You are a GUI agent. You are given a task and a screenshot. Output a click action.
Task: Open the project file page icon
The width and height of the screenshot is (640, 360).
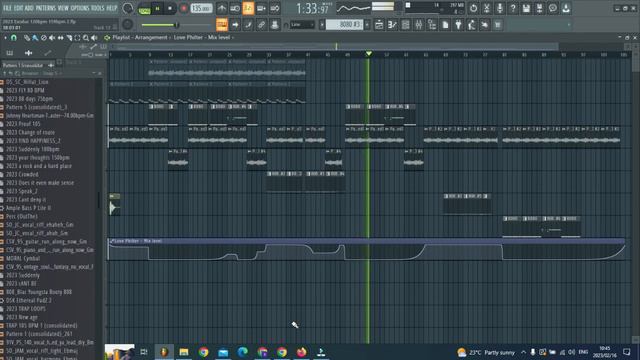pyautogui.click(x=445, y=25)
